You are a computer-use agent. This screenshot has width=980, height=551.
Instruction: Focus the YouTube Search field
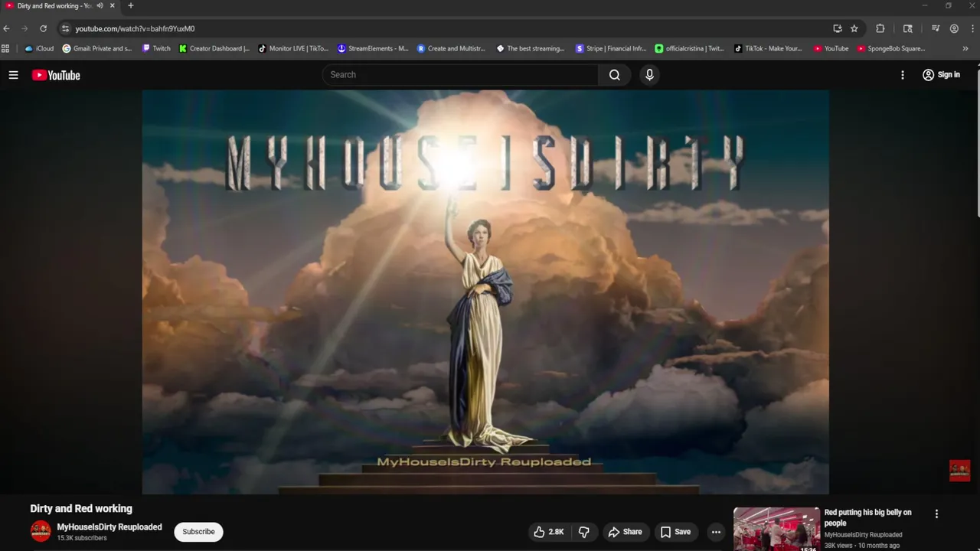(460, 75)
